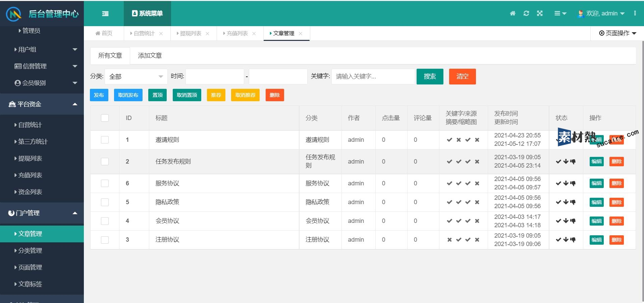This screenshot has width=644, height=303.
Task: Open the 欢迎, admin user dropdown
Action: coord(601,13)
